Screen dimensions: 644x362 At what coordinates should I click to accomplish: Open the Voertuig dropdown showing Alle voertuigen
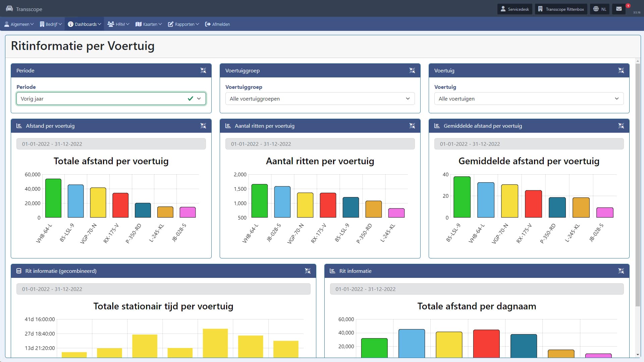(x=529, y=99)
